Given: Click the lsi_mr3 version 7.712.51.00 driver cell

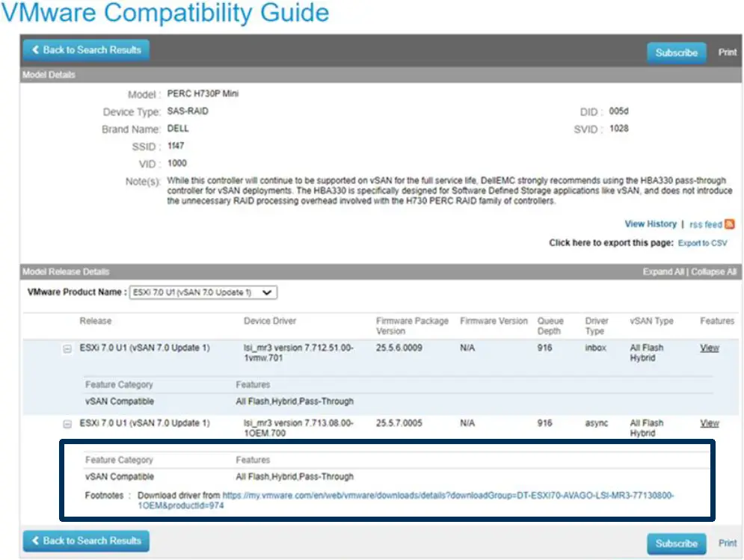Looking at the screenshot, I should click(298, 353).
